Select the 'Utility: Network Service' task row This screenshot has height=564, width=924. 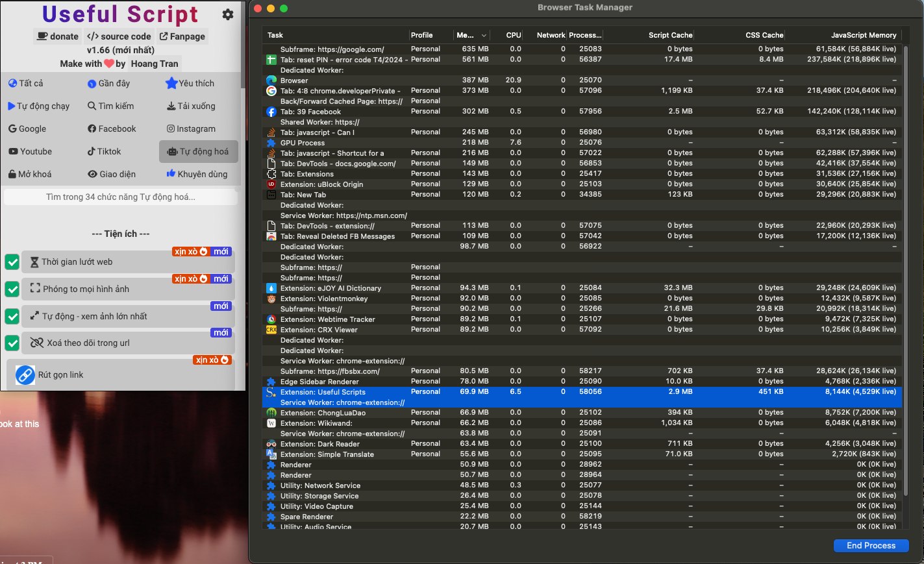[x=582, y=485]
